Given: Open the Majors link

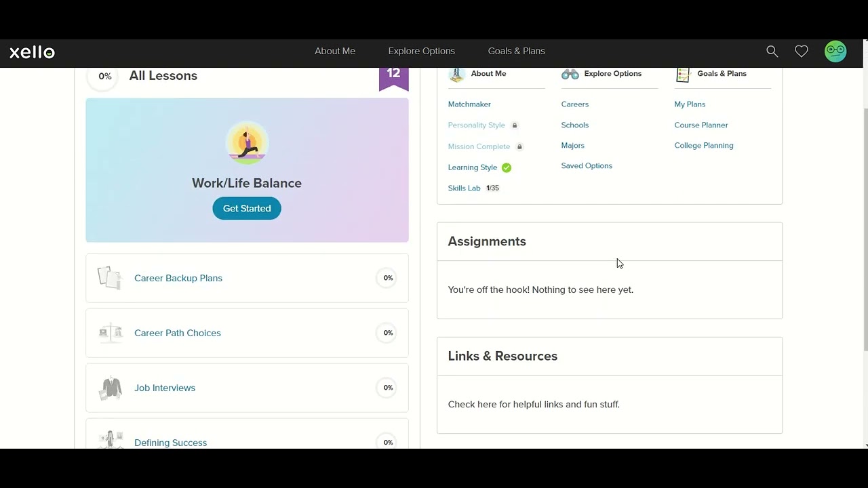Looking at the screenshot, I should coord(573,146).
